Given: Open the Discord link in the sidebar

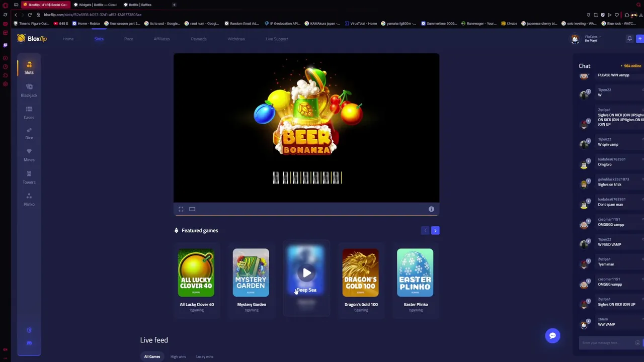Looking at the screenshot, I should [29, 343].
